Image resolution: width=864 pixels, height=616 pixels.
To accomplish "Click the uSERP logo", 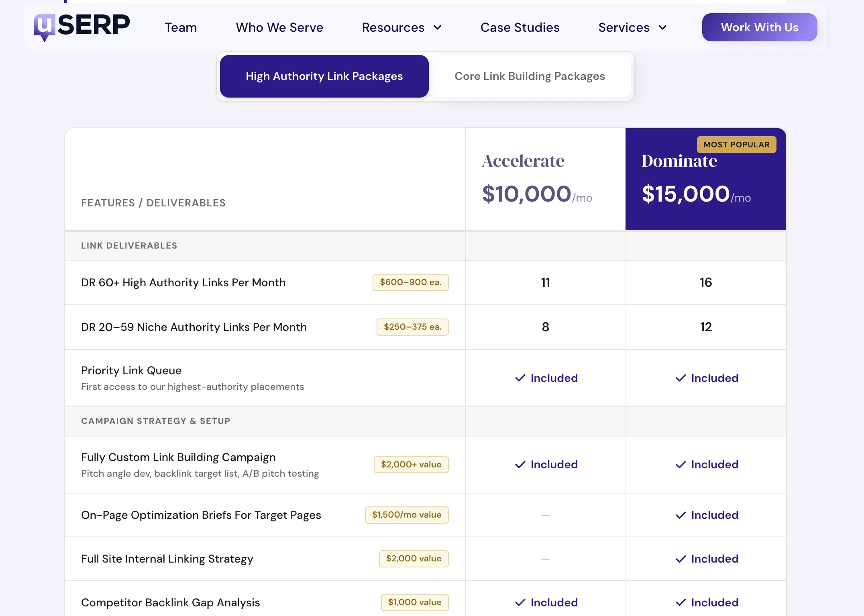I will (x=82, y=27).
